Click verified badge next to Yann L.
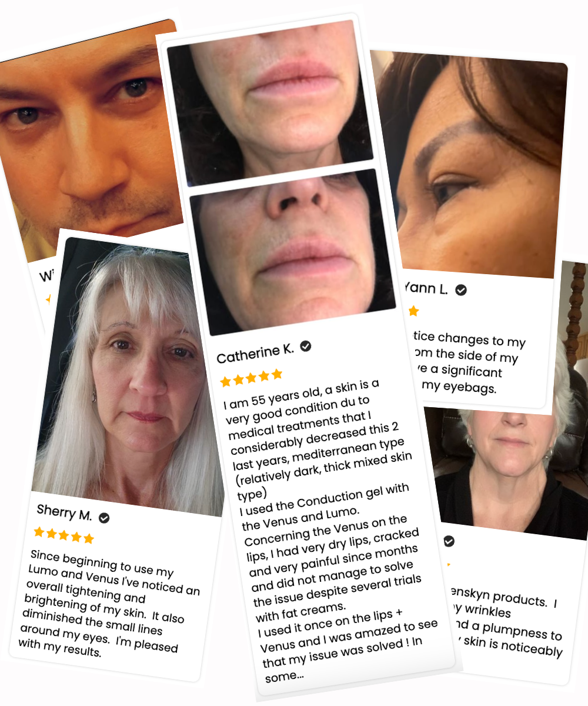This screenshot has width=588, height=706. pos(461,289)
